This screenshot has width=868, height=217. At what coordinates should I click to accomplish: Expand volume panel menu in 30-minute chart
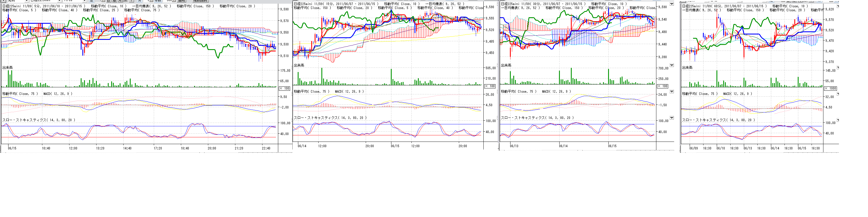point(672,65)
